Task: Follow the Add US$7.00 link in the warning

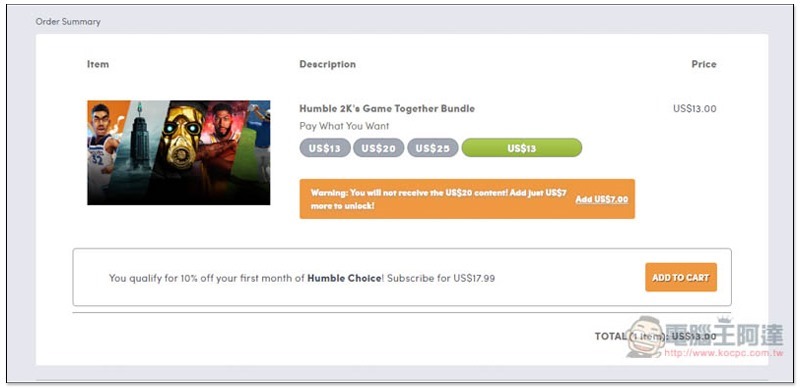Action: click(x=602, y=199)
